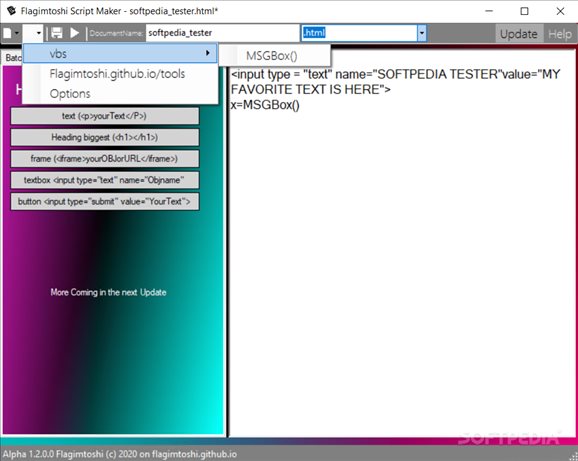
Task: Click the x=MSGBox() line in editor
Action: [265, 105]
